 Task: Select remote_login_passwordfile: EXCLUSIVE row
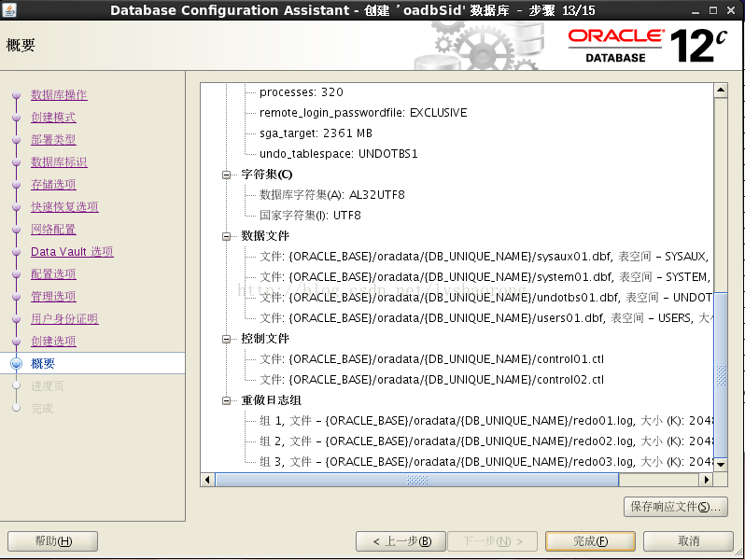point(363,113)
